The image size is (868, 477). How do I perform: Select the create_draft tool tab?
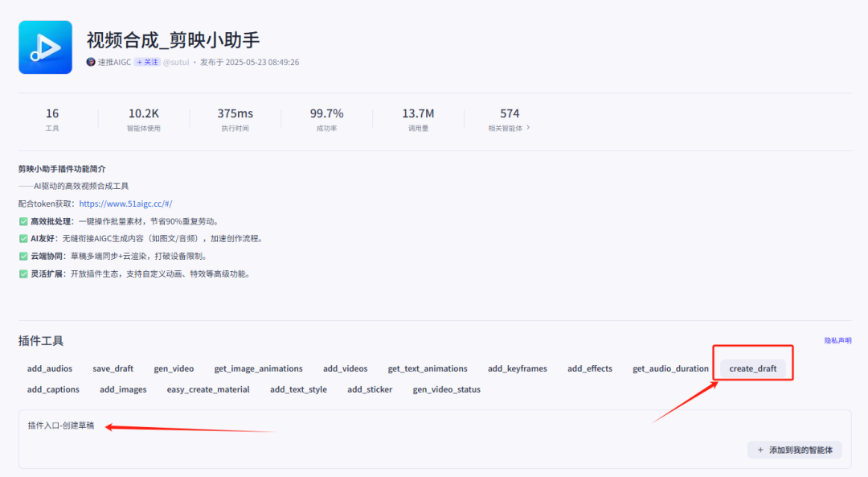(753, 368)
